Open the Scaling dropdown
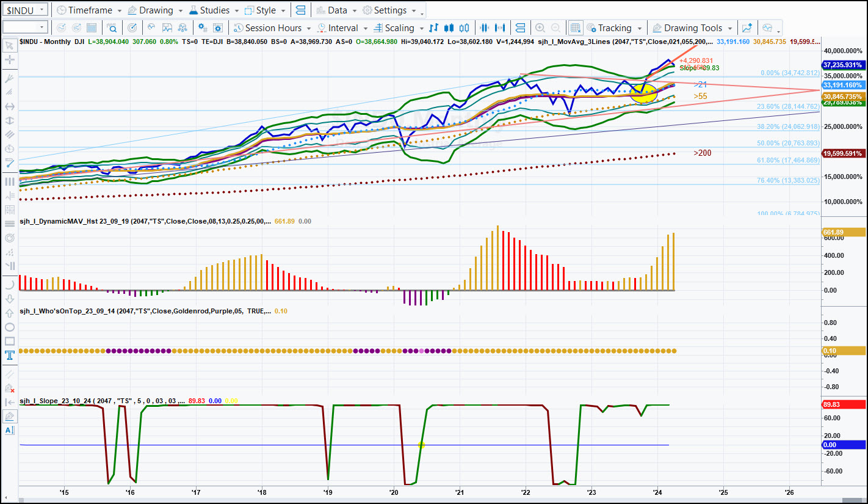868x504 pixels. (397, 27)
